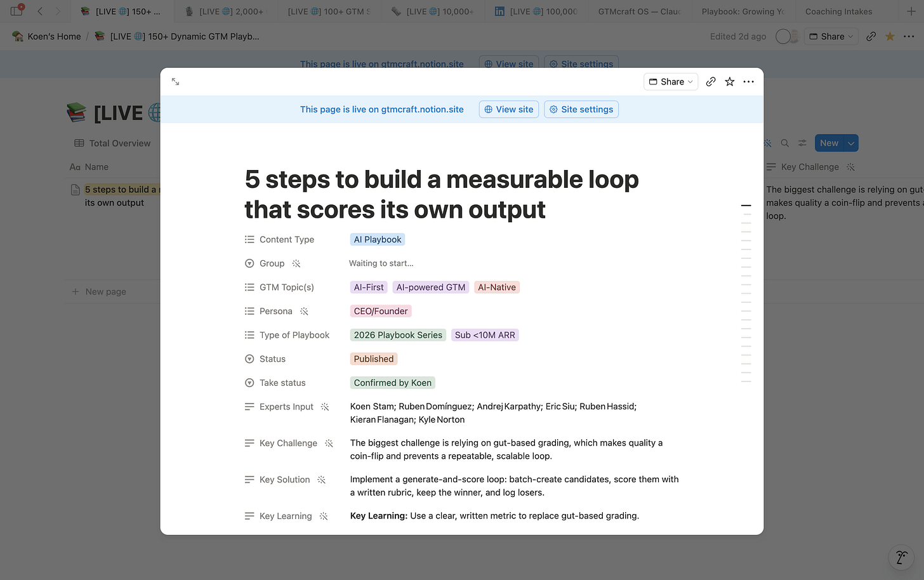Open the Confirmed by Koen value

(393, 383)
